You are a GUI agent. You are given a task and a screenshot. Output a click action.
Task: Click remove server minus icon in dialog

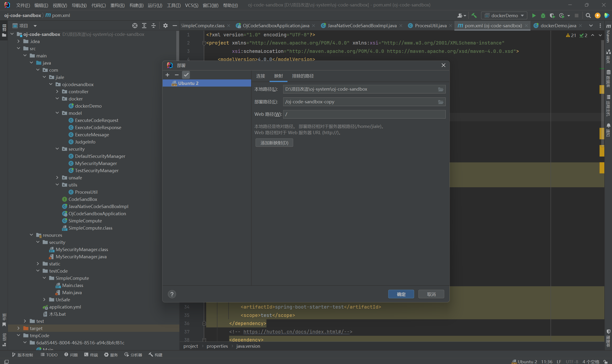176,75
